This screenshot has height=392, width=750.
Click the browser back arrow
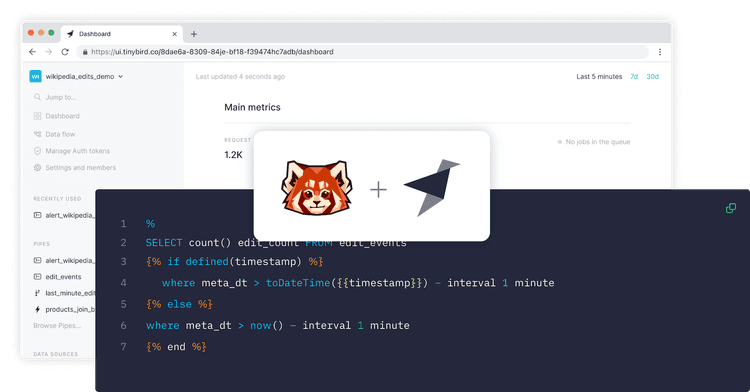32,52
